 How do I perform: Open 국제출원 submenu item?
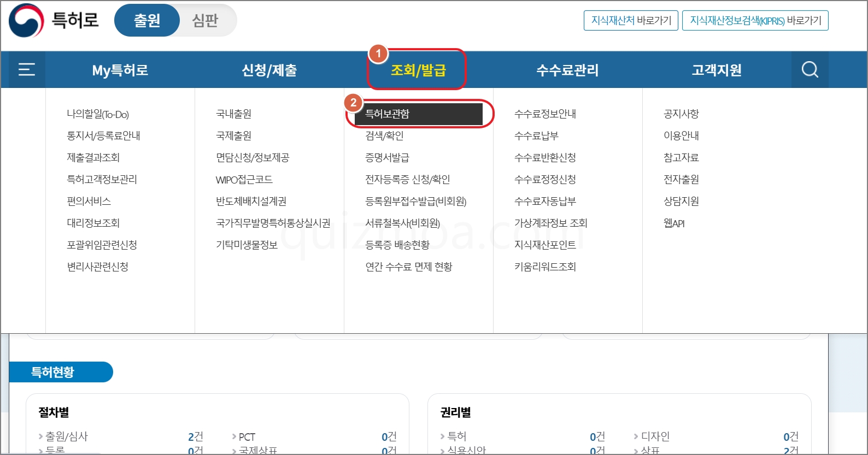coord(233,136)
